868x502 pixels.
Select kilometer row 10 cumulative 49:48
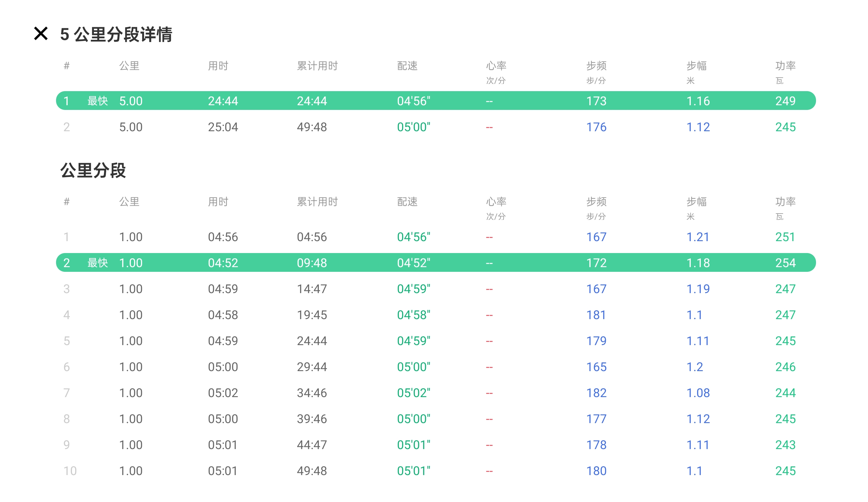coord(312,471)
